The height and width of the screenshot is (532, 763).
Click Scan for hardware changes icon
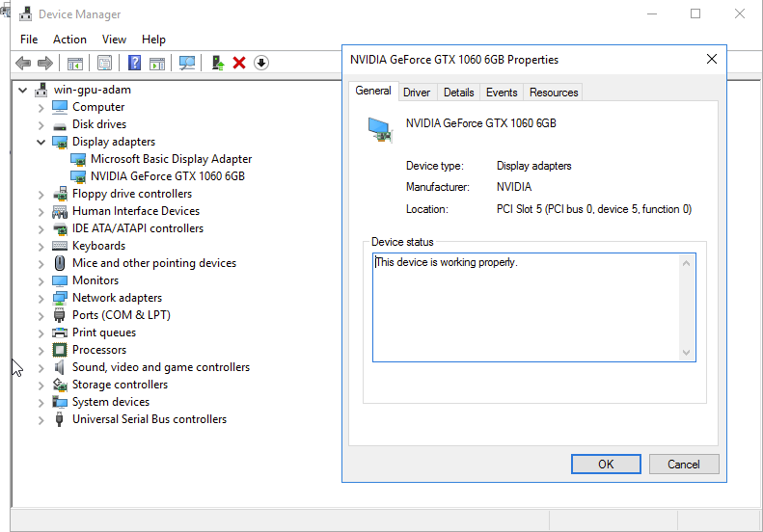[x=187, y=63]
